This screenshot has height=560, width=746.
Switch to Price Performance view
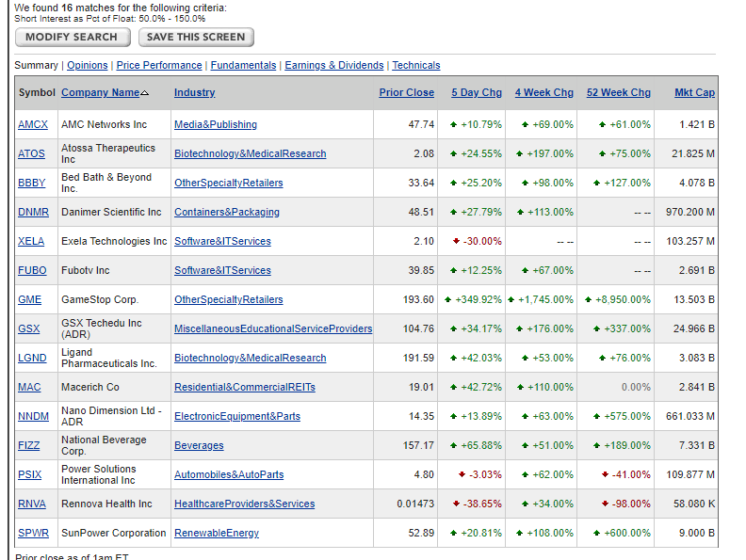click(159, 65)
